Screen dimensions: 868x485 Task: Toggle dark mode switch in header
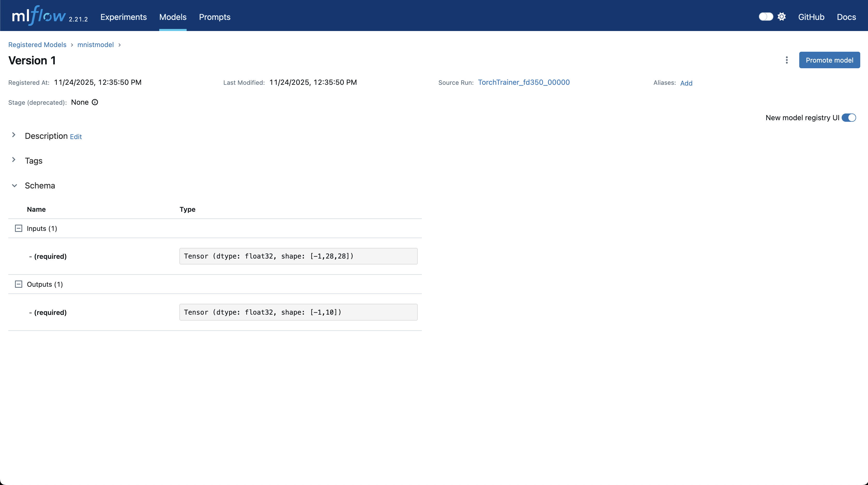click(766, 17)
